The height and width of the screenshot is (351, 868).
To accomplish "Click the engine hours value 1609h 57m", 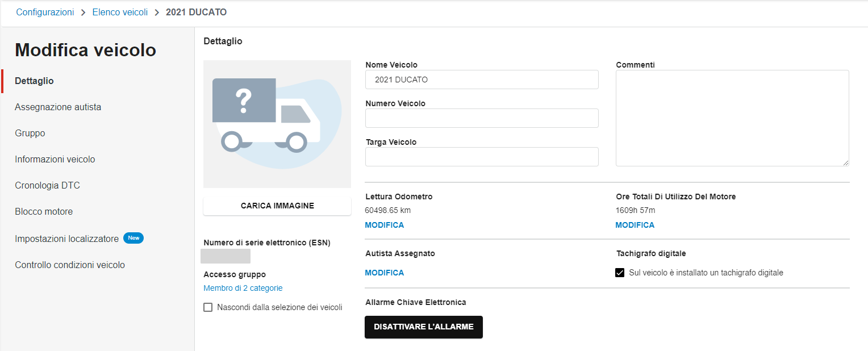I will coord(635,210).
